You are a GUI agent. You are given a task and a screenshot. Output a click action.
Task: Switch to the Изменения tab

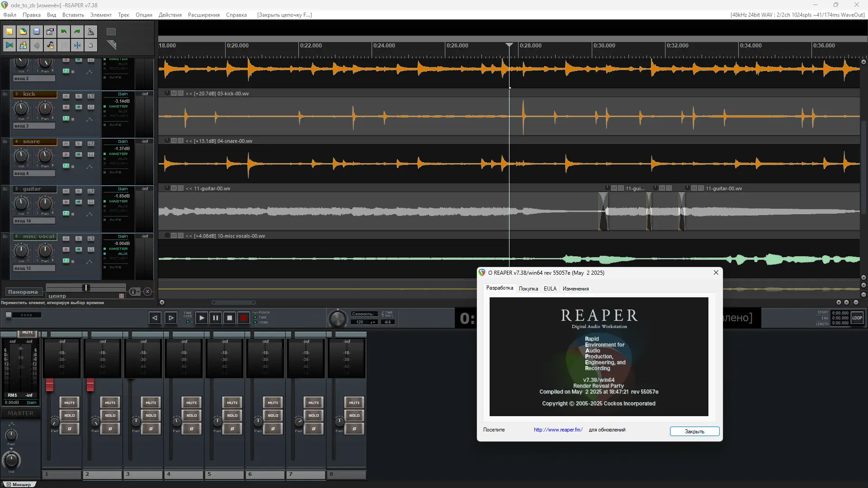575,289
